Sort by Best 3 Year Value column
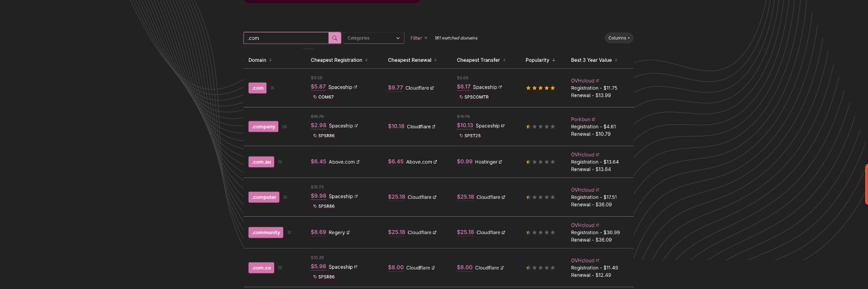 pos(594,60)
